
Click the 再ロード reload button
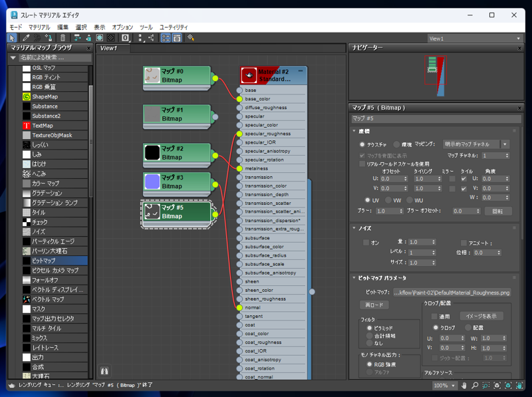[374, 305]
